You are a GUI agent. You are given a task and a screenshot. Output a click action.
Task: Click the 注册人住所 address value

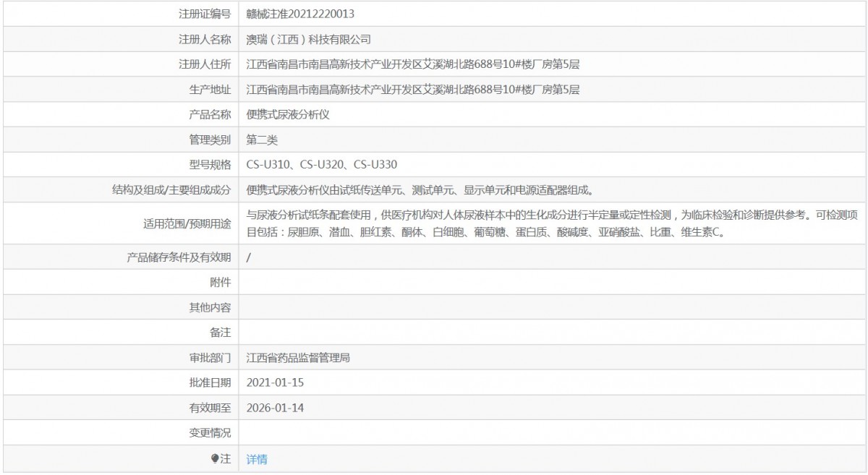pyautogui.click(x=413, y=64)
